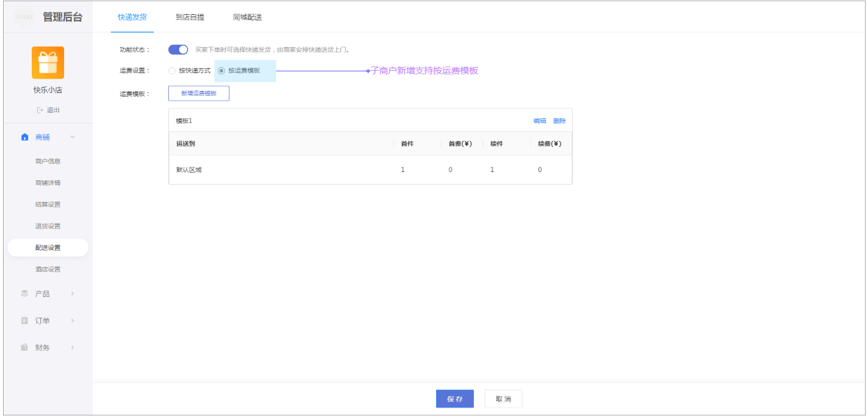This screenshot has height=419, width=868.
Task: Click the stacked layers icon beside 产品
Action: pos(25,294)
